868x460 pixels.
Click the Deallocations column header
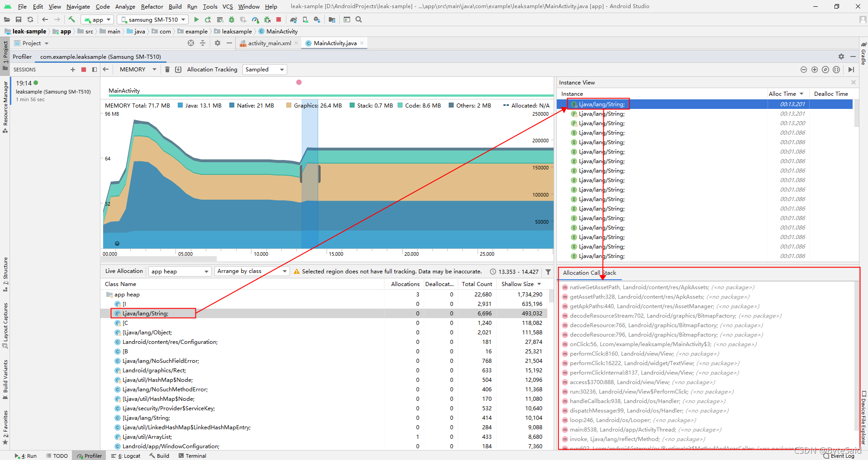pos(439,284)
